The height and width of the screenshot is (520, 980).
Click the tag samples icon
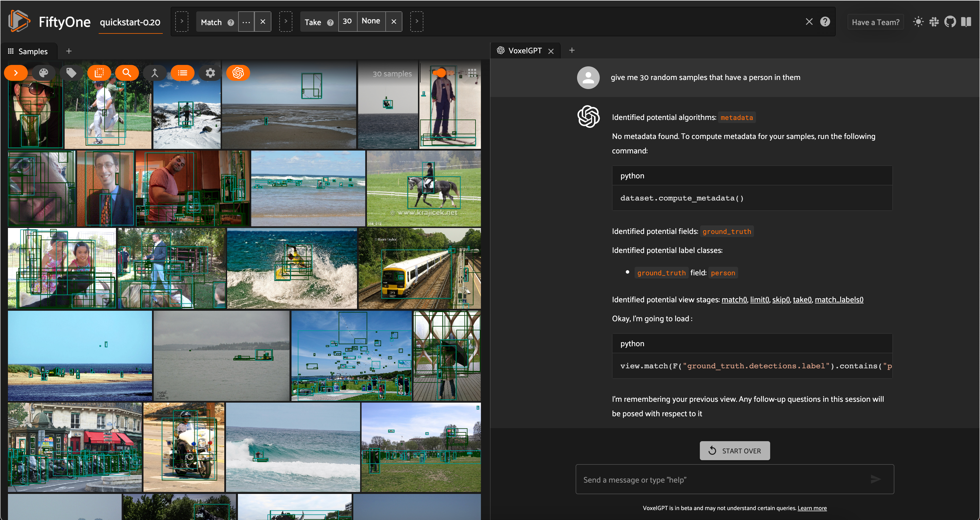[71, 73]
